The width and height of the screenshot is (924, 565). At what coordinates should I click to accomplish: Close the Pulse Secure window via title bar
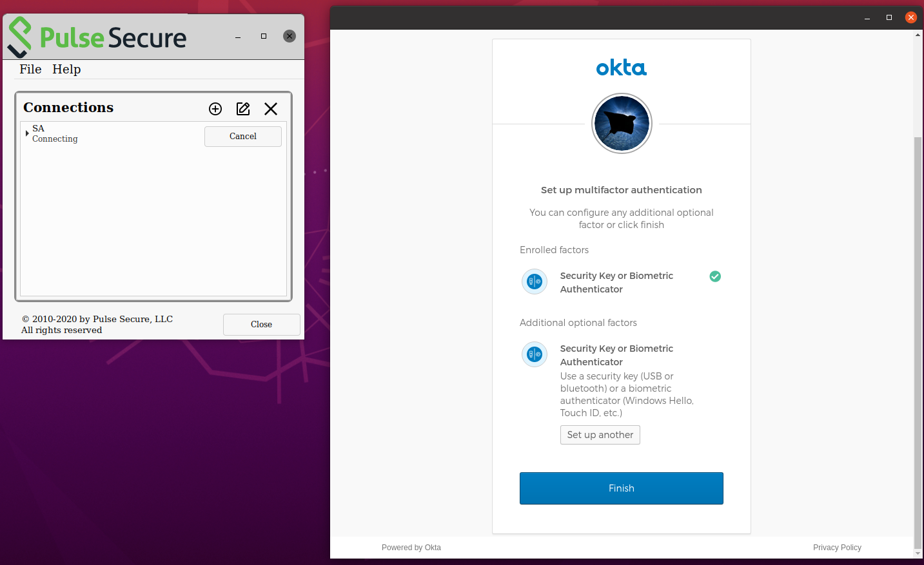[290, 36]
